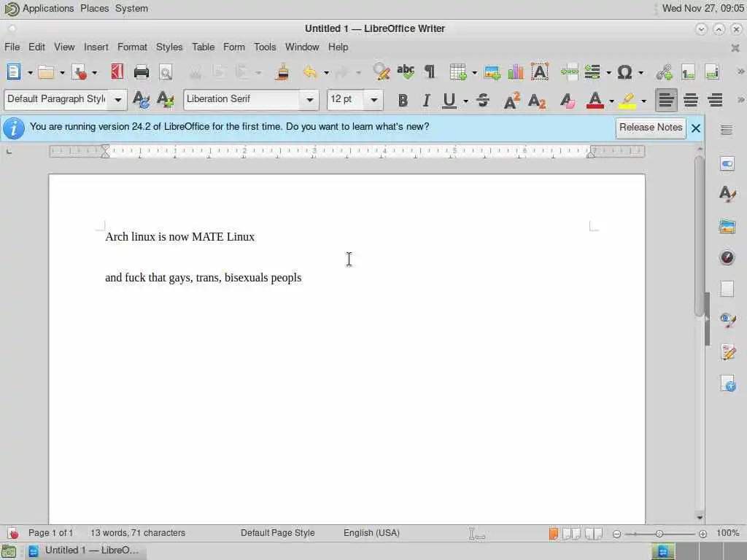
Task: Toggle italic formatting
Action: tap(426, 100)
